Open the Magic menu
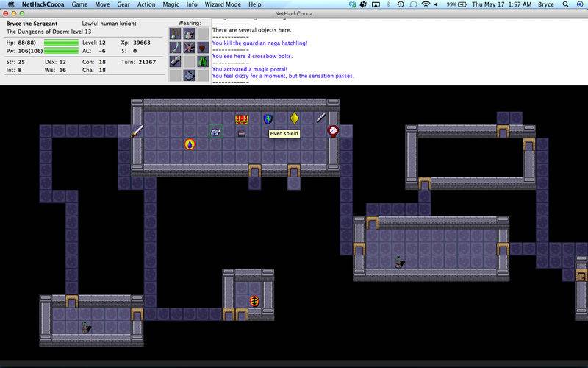 pyautogui.click(x=171, y=4)
